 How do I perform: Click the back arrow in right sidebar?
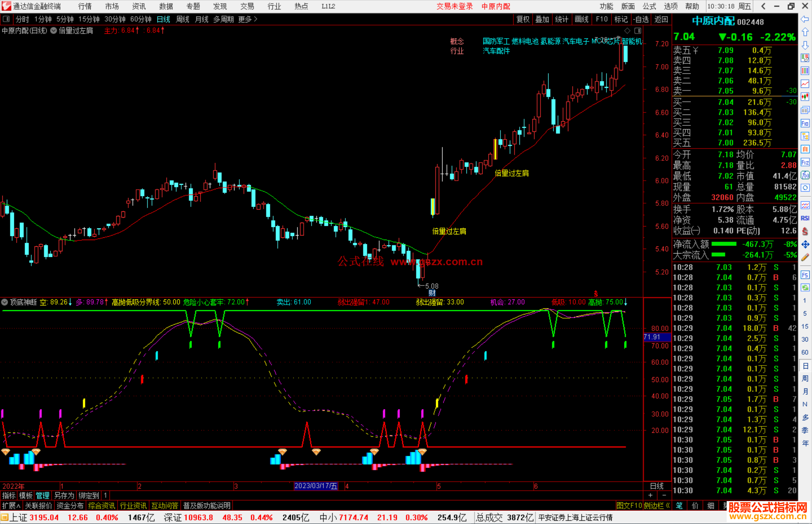[x=805, y=19]
